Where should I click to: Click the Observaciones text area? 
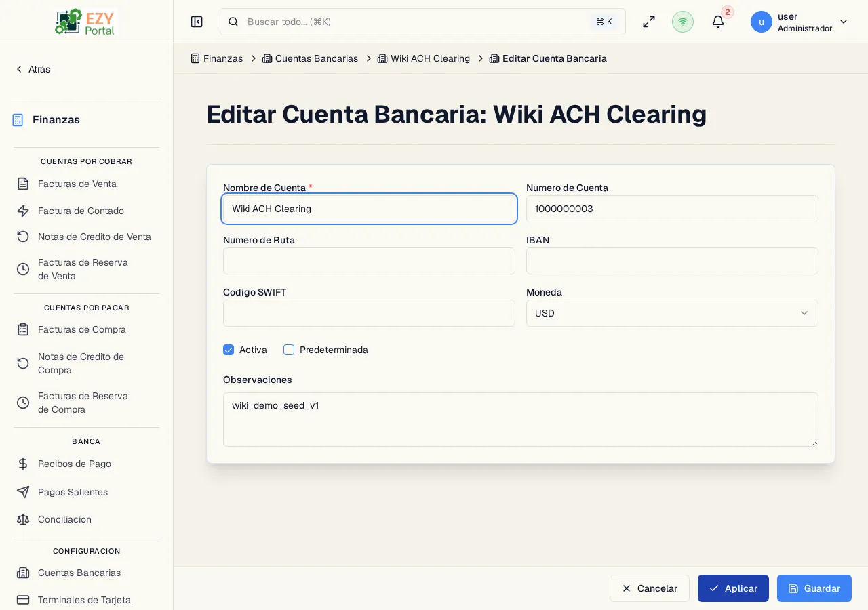[521, 420]
